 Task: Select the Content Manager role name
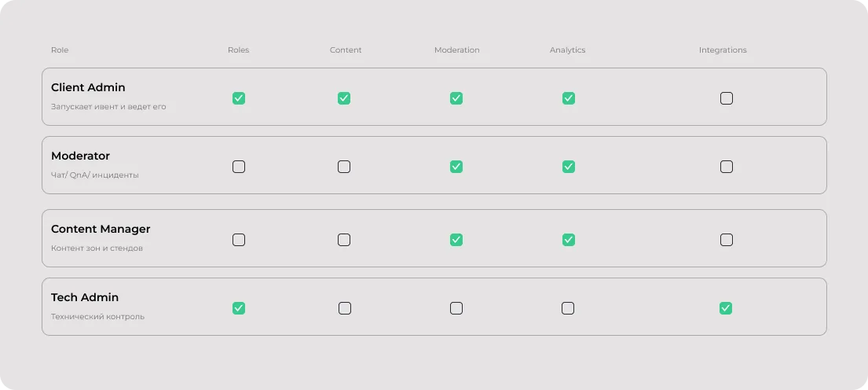click(x=101, y=229)
